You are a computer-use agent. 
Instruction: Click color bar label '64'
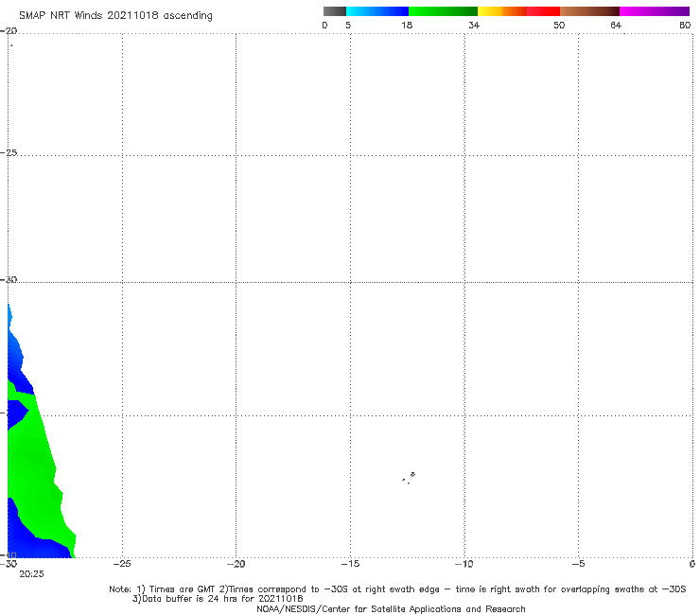point(616,26)
